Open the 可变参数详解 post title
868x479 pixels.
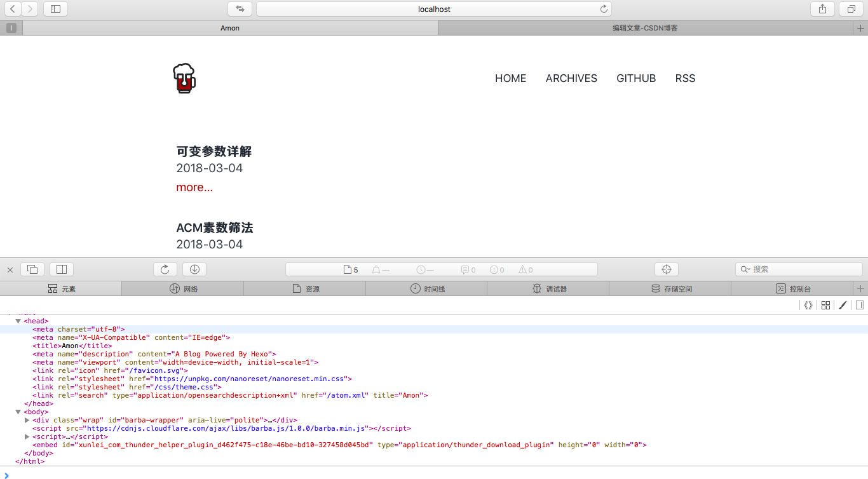[214, 152]
